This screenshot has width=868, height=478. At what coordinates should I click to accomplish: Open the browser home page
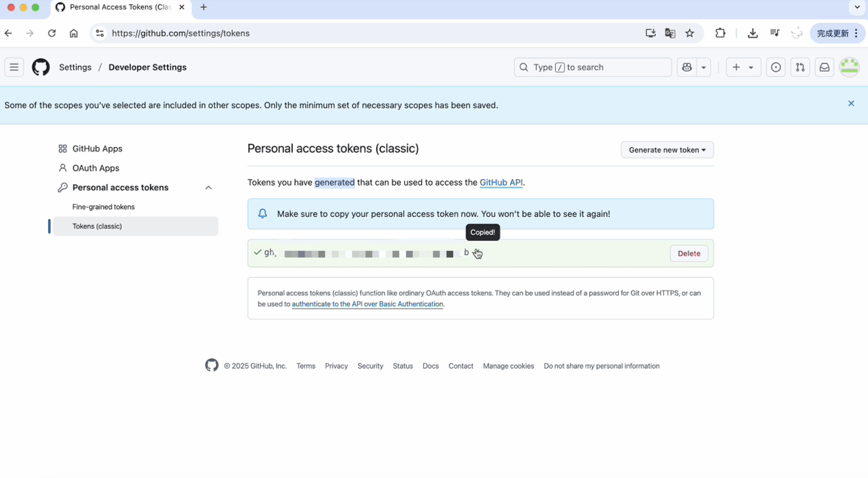[74, 33]
